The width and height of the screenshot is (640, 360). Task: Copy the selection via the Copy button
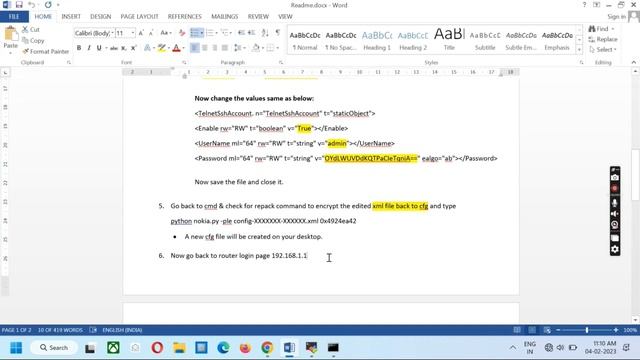pyautogui.click(x=33, y=40)
